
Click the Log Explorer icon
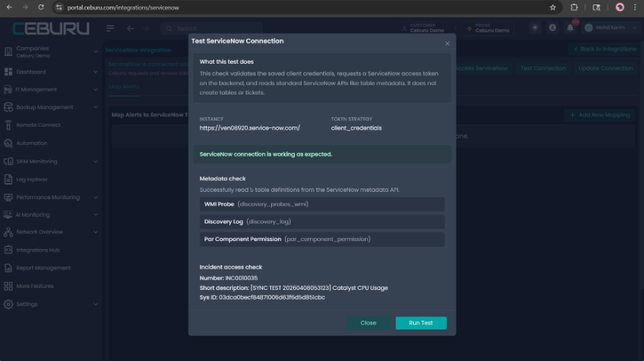(8, 179)
